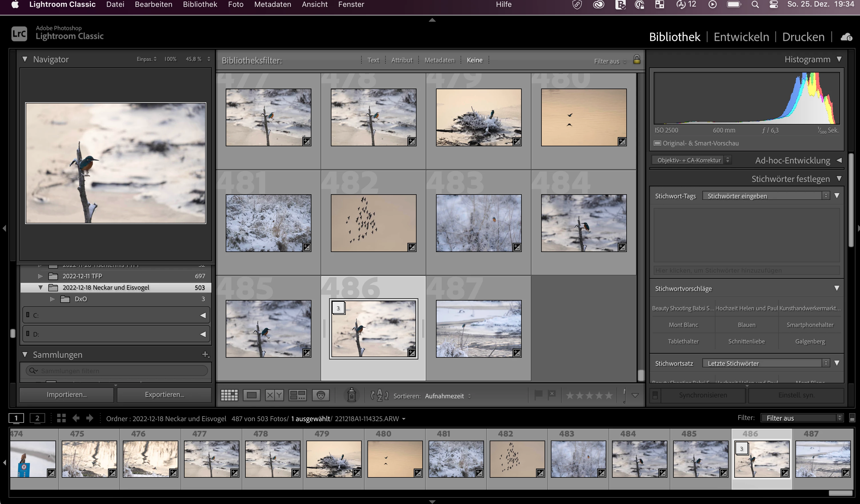Click the add collection plus icon
The image size is (860, 504).
(x=205, y=355)
